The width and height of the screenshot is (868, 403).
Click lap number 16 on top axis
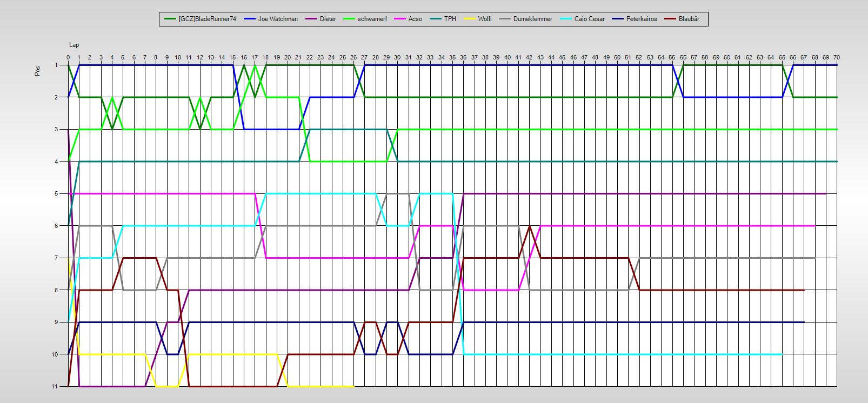(244, 57)
